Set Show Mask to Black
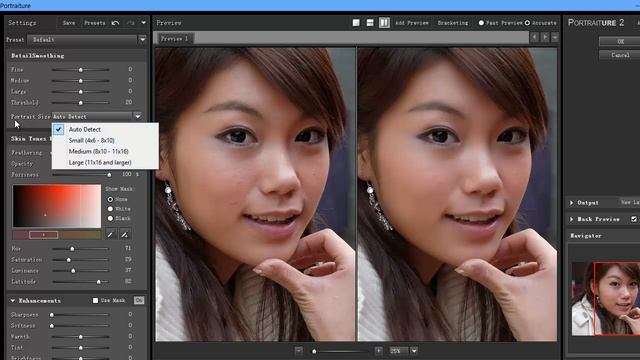Screen dimensions: 640x360 pos(110,219)
